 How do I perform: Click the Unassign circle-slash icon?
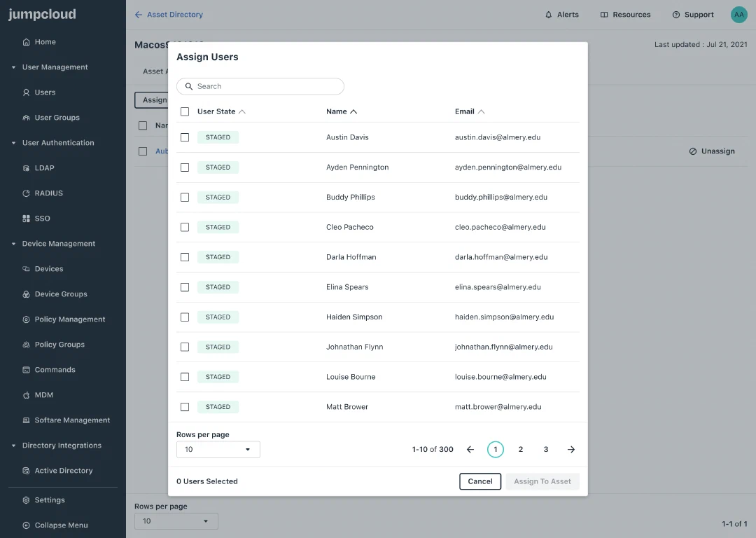(x=693, y=151)
